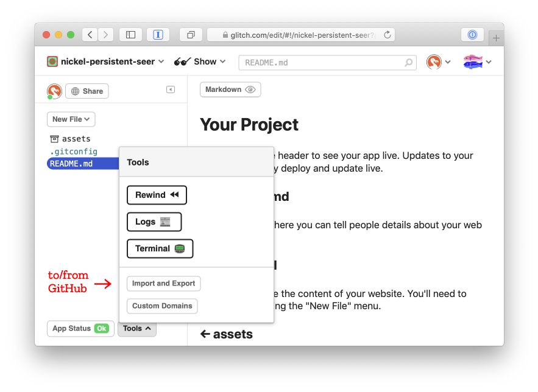
Task: Expand the user account dropdown chevron
Action: tap(448, 62)
